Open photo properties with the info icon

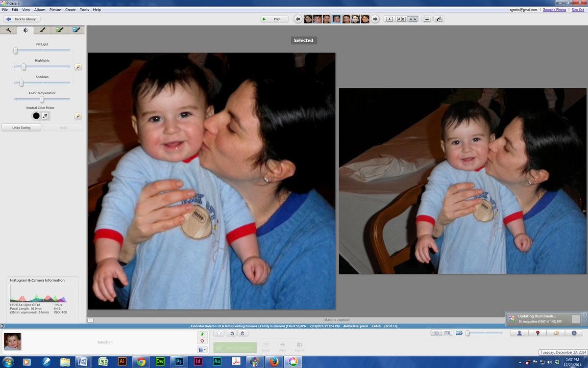point(574,333)
